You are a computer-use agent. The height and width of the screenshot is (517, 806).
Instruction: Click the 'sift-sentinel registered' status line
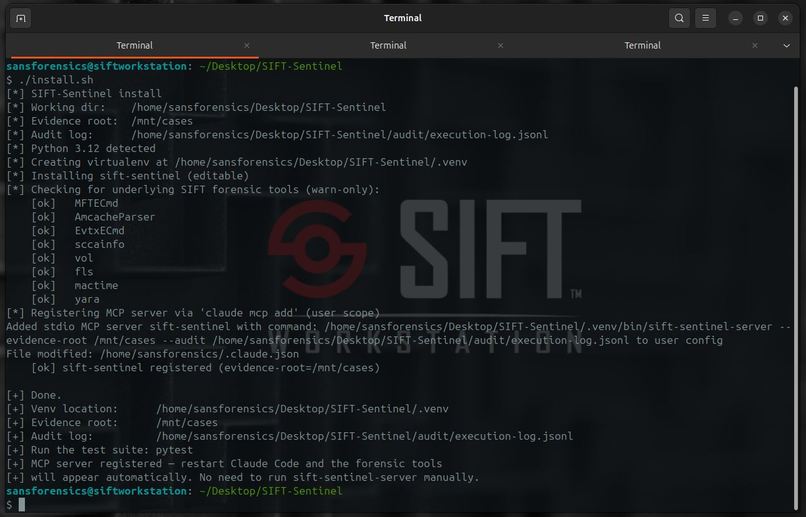click(x=206, y=368)
